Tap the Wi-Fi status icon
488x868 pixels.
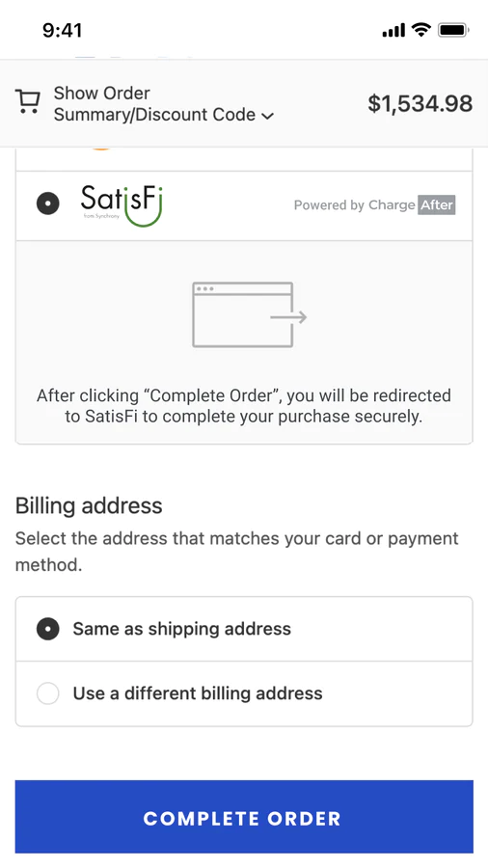click(x=421, y=30)
